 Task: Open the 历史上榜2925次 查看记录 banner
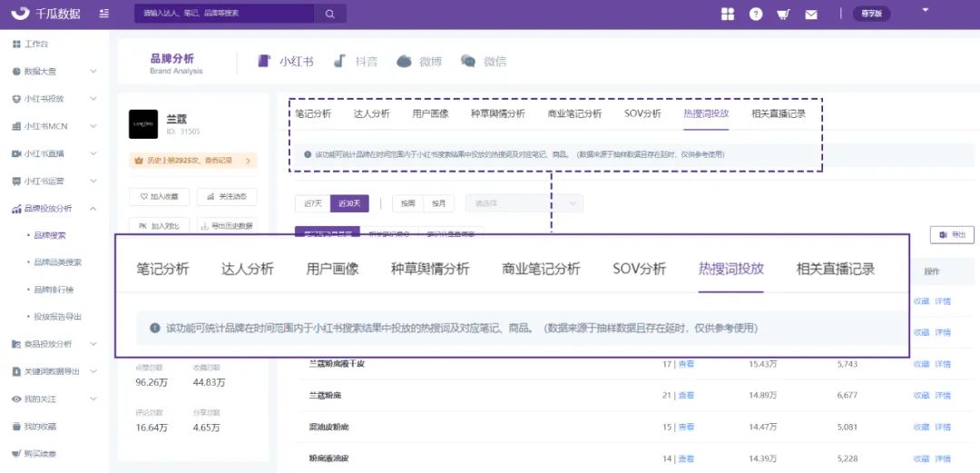click(x=193, y=161)
